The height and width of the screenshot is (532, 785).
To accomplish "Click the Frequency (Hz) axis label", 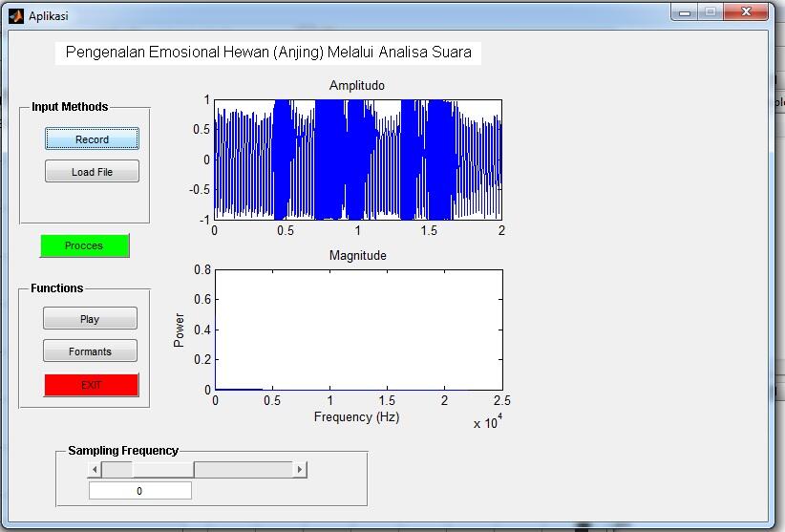I will pyautogui.click(x=356, y=417).
